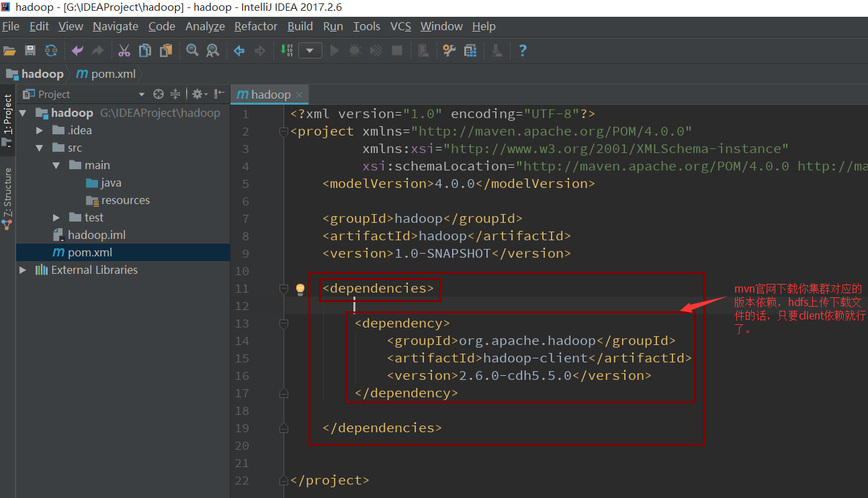The image size is (868, 498).
Task: Open the Tools menu
Action: pyautogui.click(x=367, y=26)
